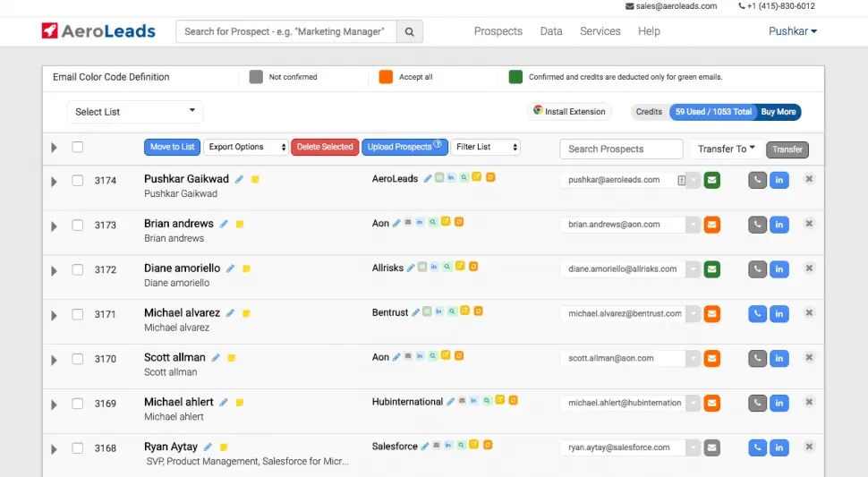Click yellow note icon beside Brian andrews
The width and height of the screenshot is (868, 477).
coord(240,224)
